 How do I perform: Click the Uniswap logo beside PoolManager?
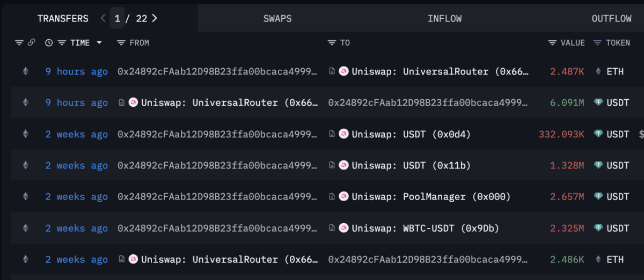(344, 197)
